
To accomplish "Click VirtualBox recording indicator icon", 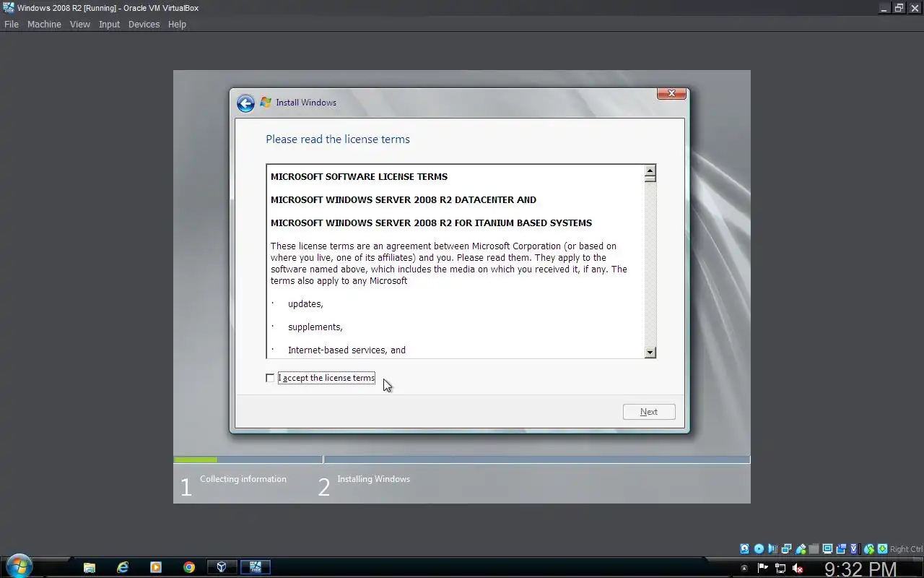I will click(842, 549).
